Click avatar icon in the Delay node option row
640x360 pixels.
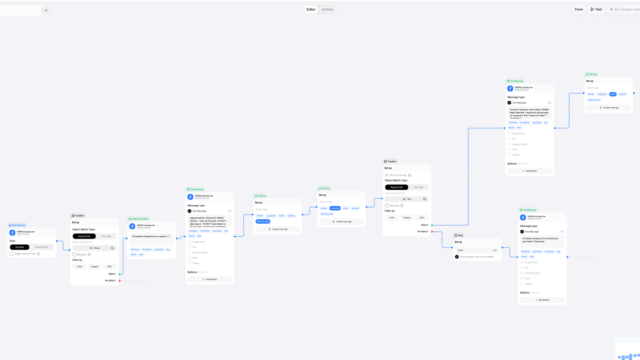coord(457,257)
